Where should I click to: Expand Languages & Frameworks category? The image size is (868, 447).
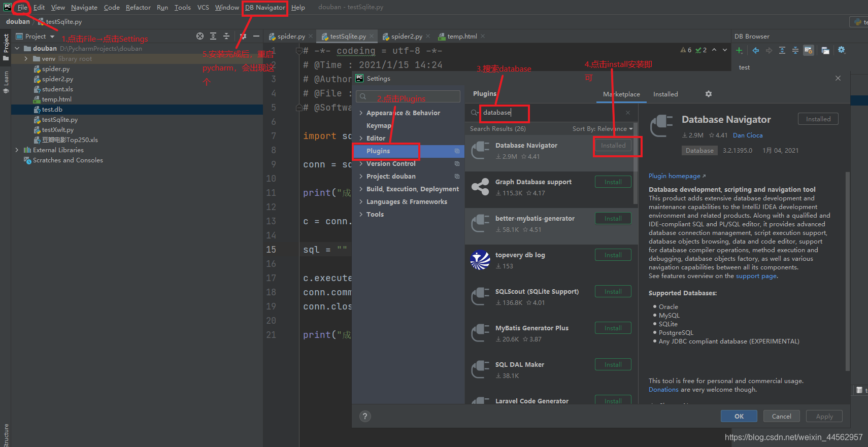coord(361,201)
